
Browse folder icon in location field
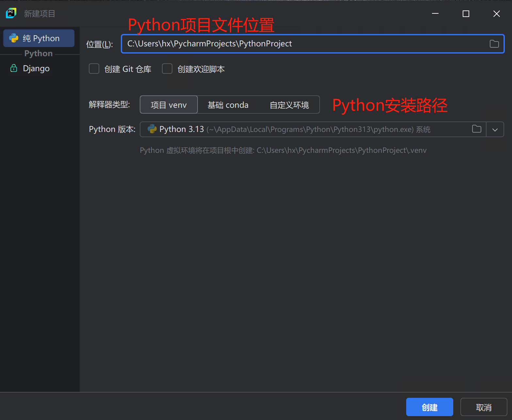point(494,44)
